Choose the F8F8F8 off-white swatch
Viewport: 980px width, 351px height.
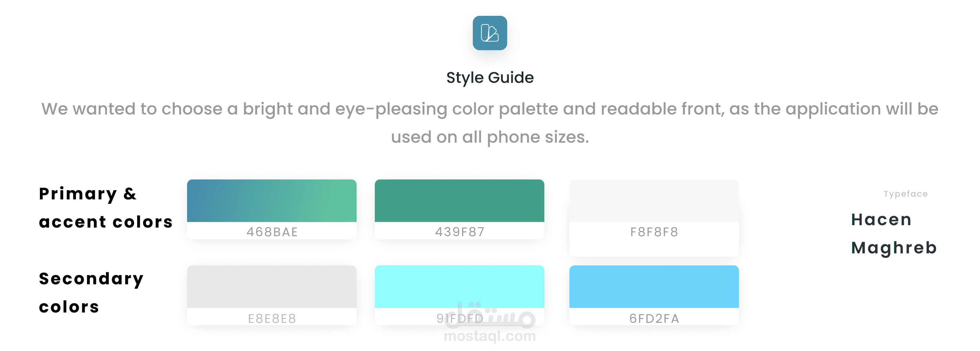coord(654,201)
